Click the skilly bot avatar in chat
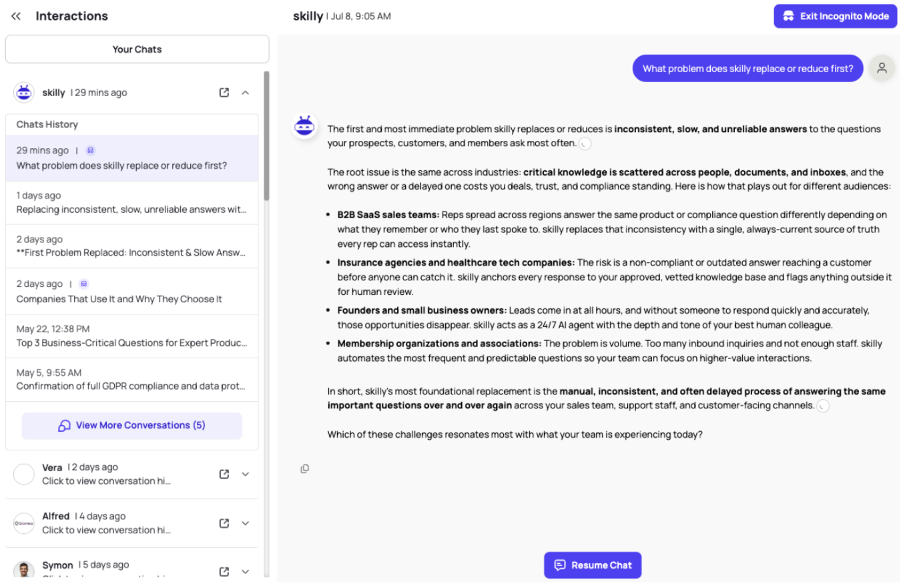Screen dimensions: 905x588 (304, 126)
